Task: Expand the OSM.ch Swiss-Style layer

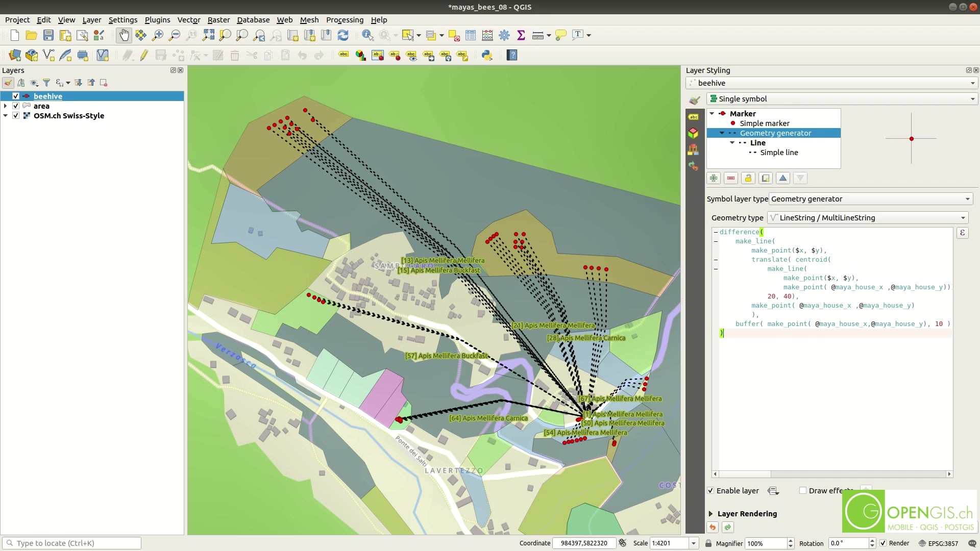Action: [x=5, y=115]
